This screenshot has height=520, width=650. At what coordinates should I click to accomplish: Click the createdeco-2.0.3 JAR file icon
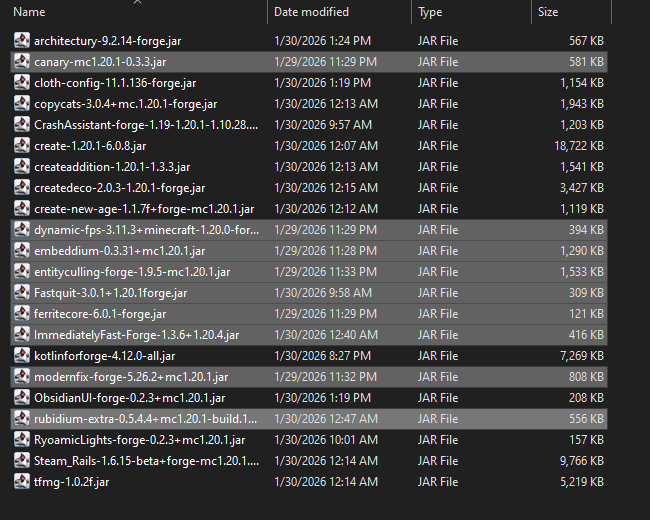click(x=22, y=188)
